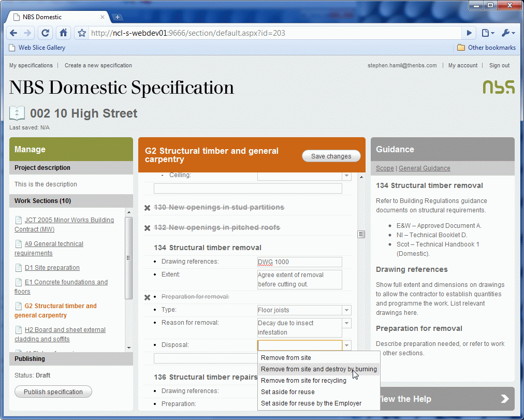
Task: Choose Remove from site and destroy by burning
Action: [319, 369]
